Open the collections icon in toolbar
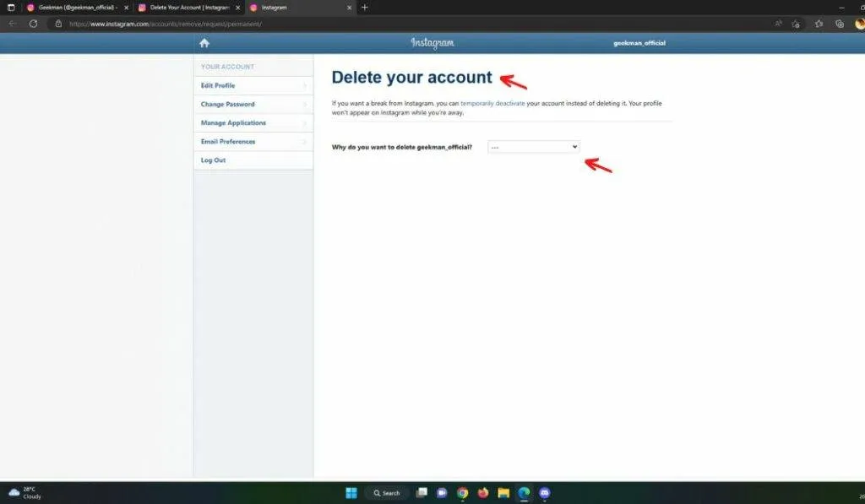The height and width of the screenshot is (504, 865). point(840,24)
